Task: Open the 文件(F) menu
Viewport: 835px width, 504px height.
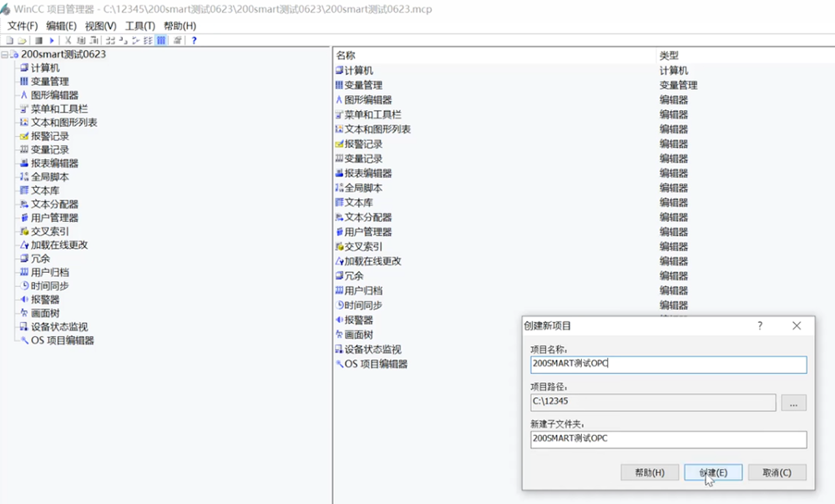Action: coord(23,26)
